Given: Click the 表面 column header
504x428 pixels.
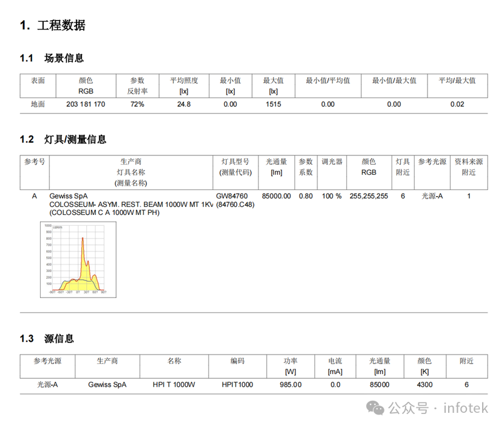Looking at the screenshot, I should click(x=36, y=80).
